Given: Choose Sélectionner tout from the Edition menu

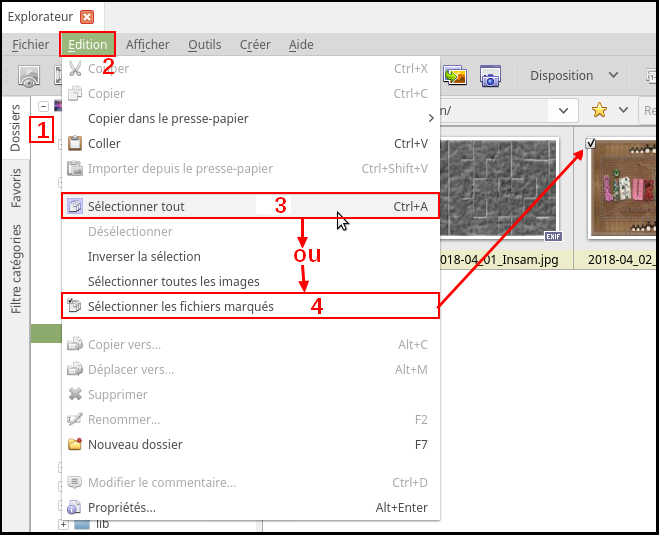Looking at the screenshot, I should 250,206.
